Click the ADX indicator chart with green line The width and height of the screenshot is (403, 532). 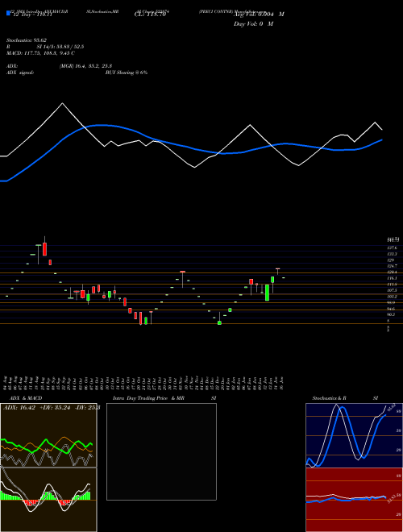click(48, 435)
